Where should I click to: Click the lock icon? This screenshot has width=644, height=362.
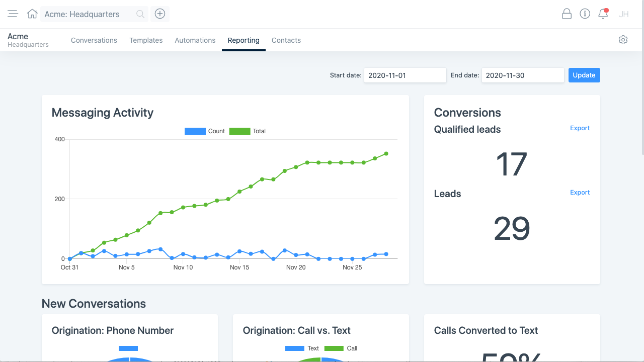[567, 14]
